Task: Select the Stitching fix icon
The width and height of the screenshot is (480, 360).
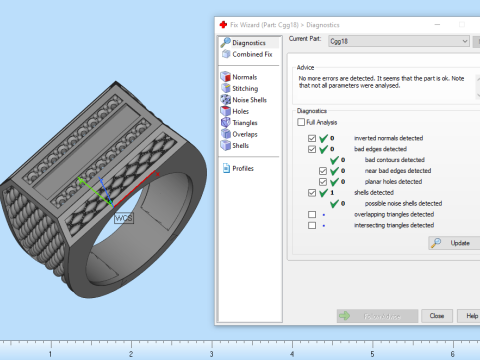Action: coord(226,88)
